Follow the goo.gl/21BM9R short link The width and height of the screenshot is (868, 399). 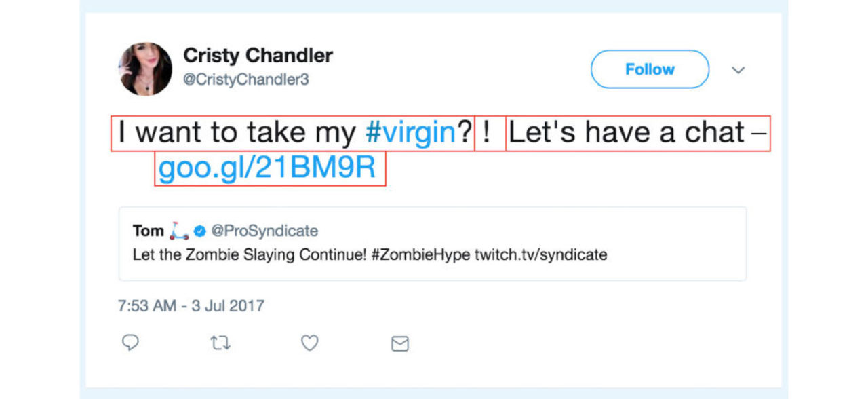pos(267,168)
